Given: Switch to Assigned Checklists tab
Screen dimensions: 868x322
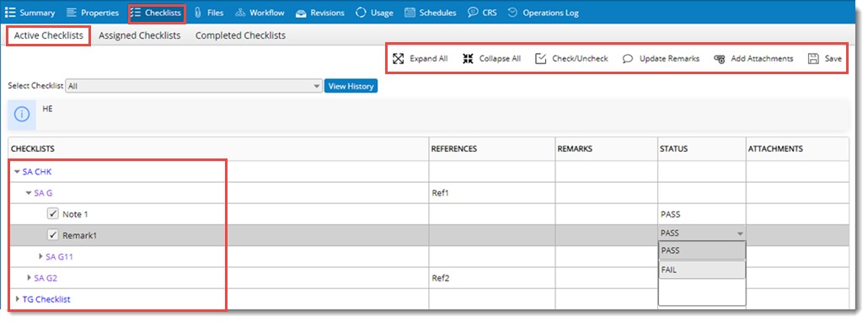Looking at the screenshot, I should tap(140, 35).
